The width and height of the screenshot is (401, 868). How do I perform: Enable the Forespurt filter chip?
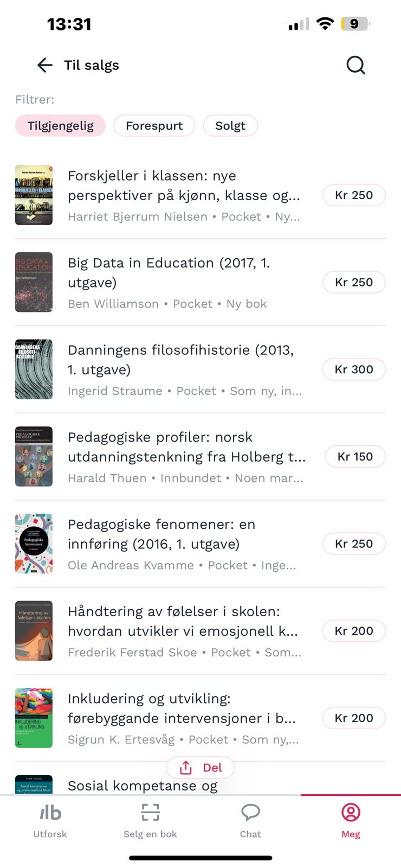coord(154,126)
